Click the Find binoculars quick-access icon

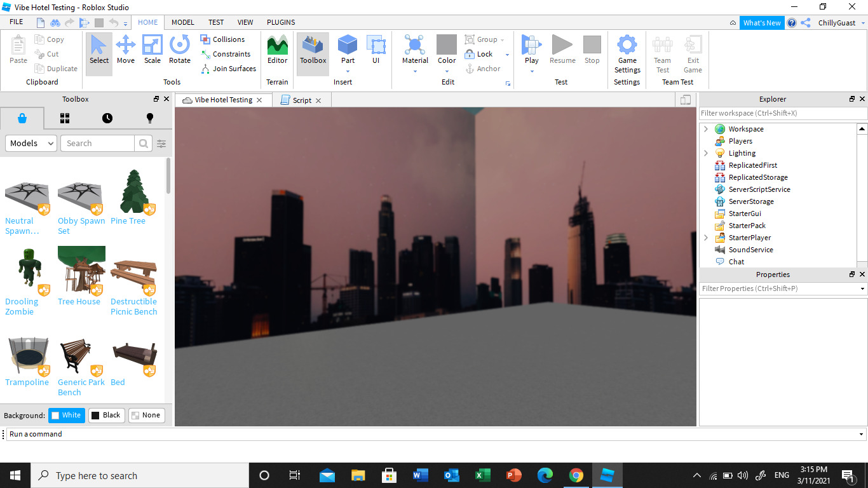(55, 22)
